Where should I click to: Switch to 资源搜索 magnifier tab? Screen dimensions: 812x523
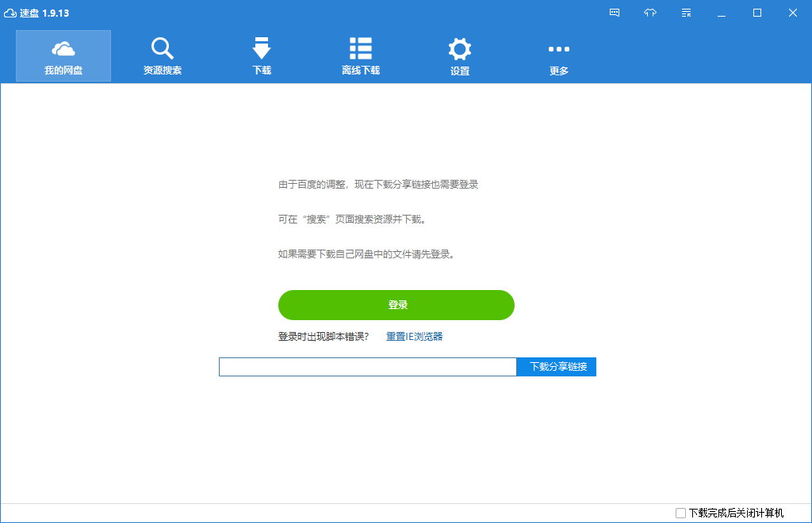(163, 55)
